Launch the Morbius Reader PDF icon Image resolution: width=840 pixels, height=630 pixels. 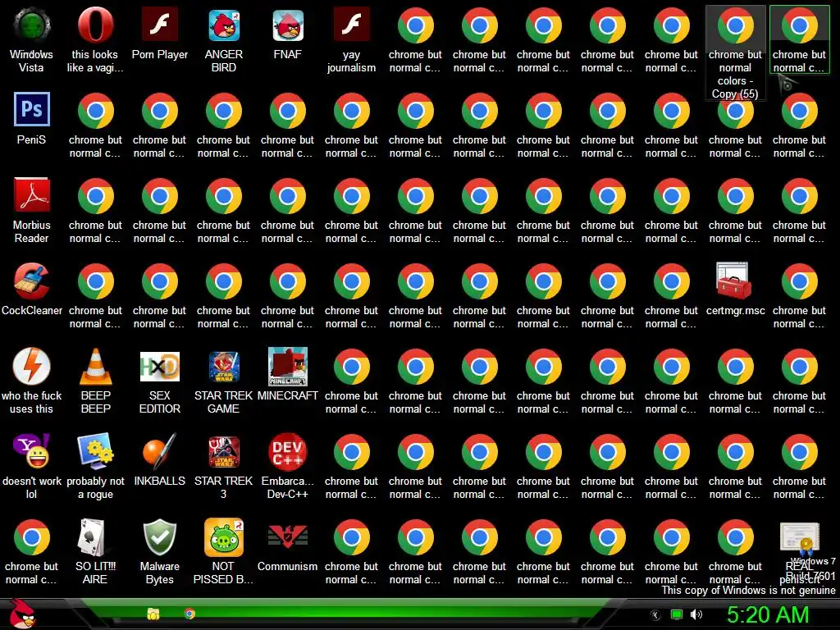(32, 194)
